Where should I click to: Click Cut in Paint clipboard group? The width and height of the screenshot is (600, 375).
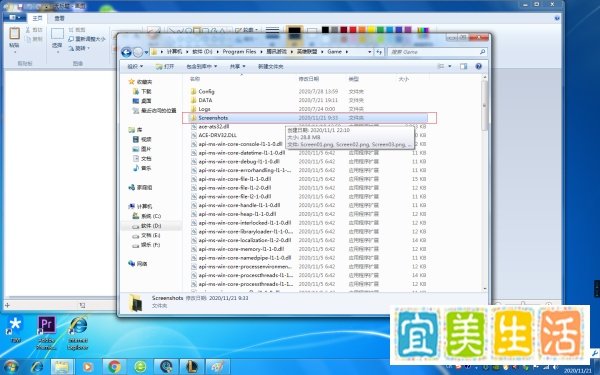34,30
